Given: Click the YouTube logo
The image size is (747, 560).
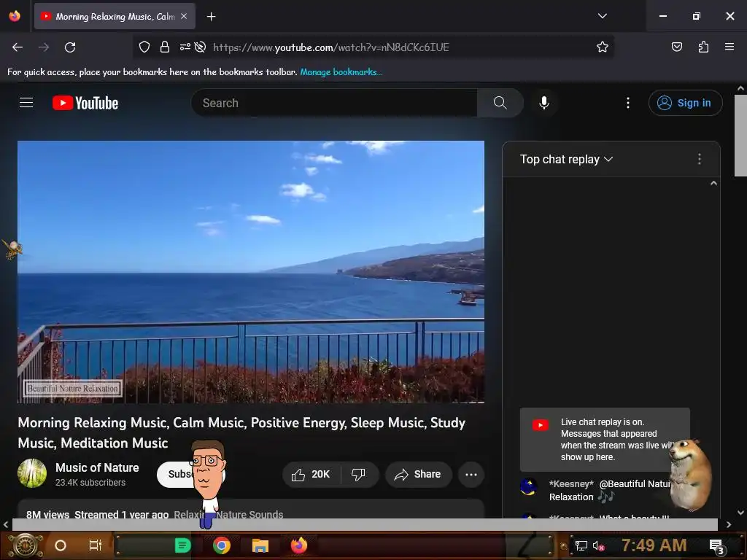Looking at the screenshot, I should pyautogui.click(x=85, y=103).
